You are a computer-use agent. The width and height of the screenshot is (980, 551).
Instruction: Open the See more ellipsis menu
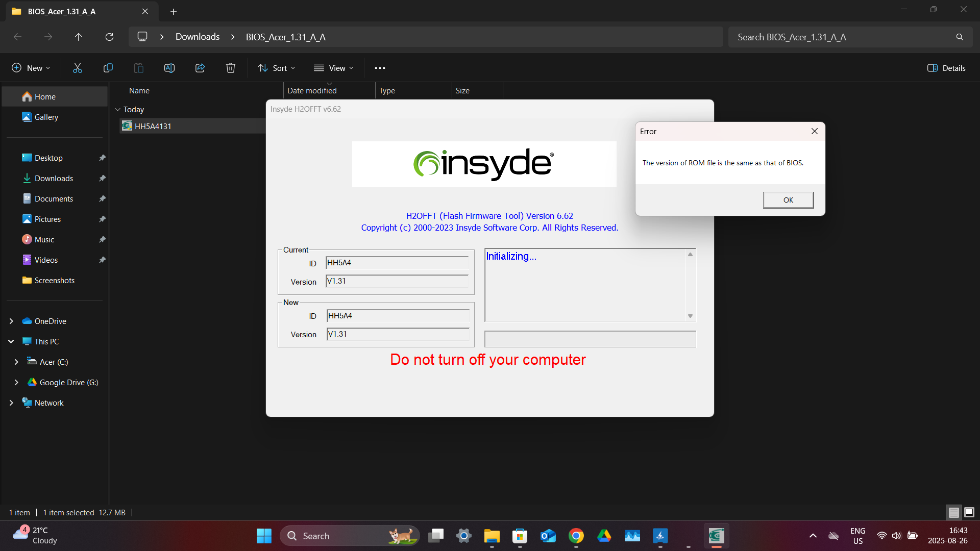(380, 68)
